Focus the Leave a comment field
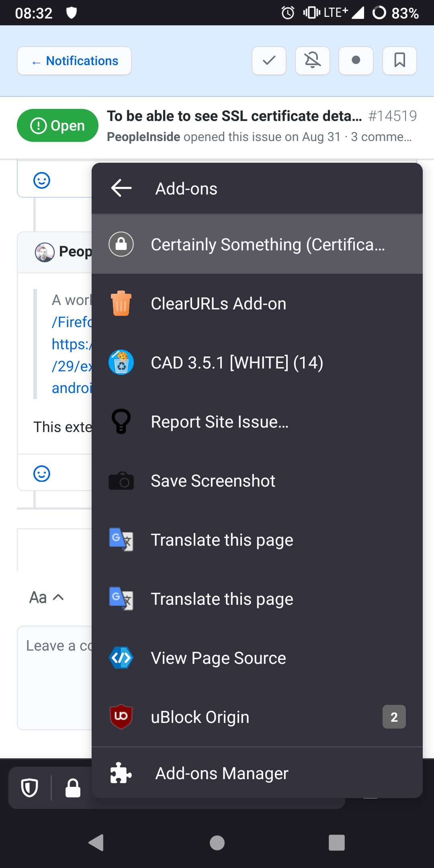Screen dimensions: 434x868 coord(55,678)
